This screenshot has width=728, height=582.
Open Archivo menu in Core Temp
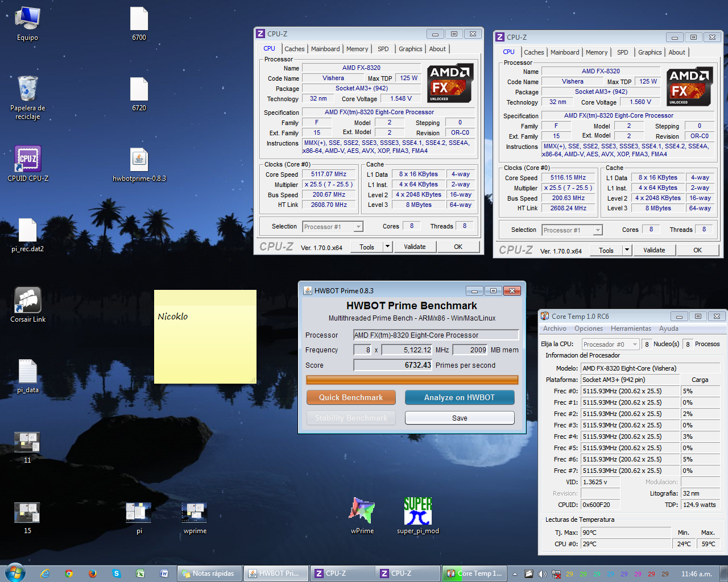[x=555, y=329]
